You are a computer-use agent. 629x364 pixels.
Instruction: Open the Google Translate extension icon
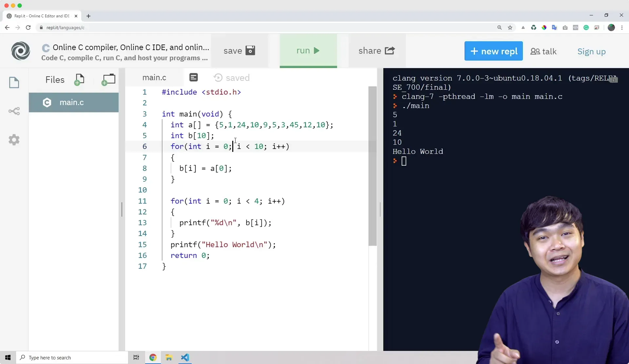555,27
